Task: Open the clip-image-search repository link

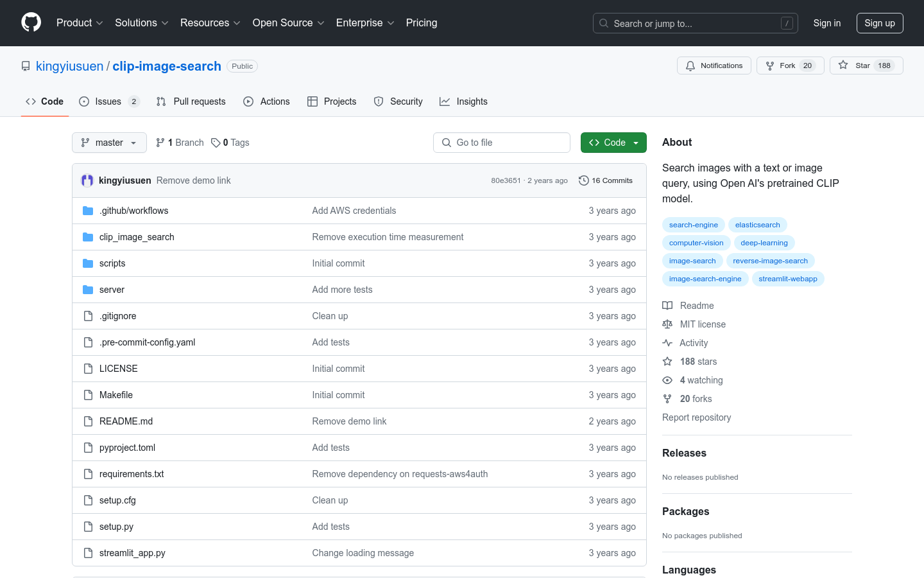Action: point(167,66)
